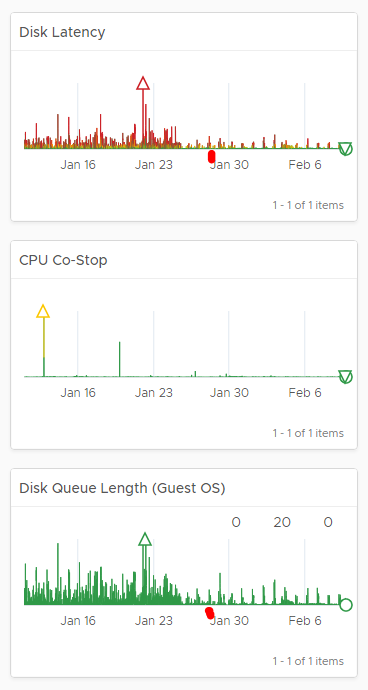Click the Feb 6 label in Disk Latency
Image resolution: width=368 pixels, height=690 pixels.
click(305, 165)
